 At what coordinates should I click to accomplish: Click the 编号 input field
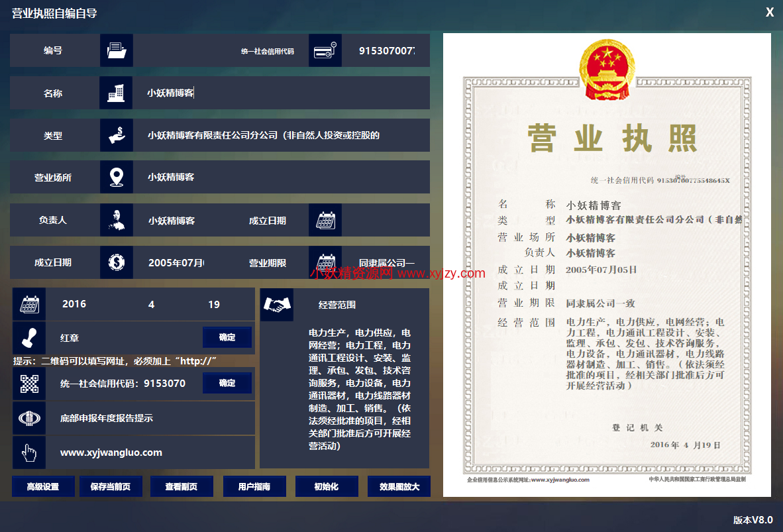point(185,50)
